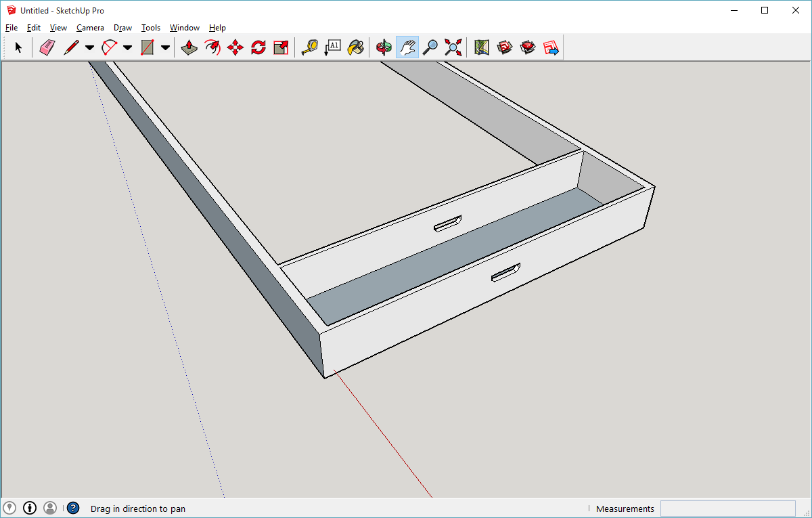Click inside the Measurements input box

coord(727,509)
